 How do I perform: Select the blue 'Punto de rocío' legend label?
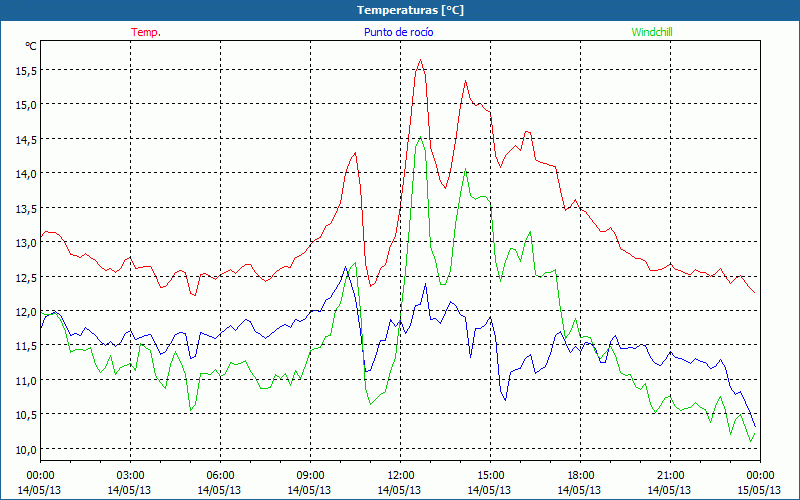click(x=398, y=32)
